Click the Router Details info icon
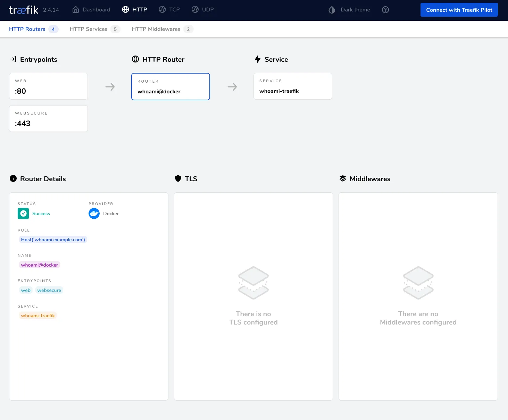 coord(13,179)
